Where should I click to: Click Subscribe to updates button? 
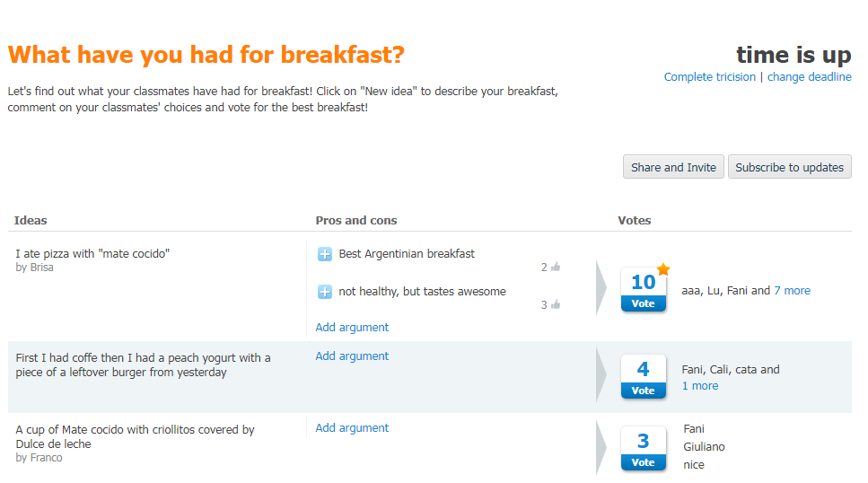click(789, 167)
